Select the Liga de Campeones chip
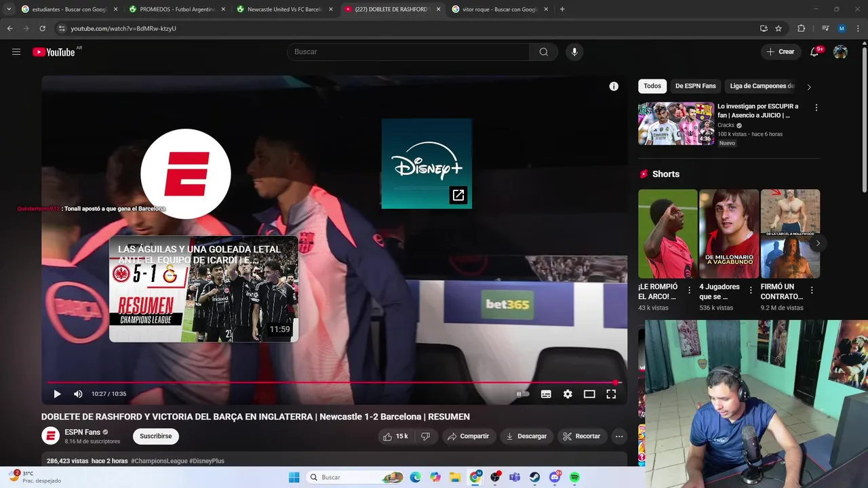The width and height of the screenshot is (868, 488). pos(762,86)
